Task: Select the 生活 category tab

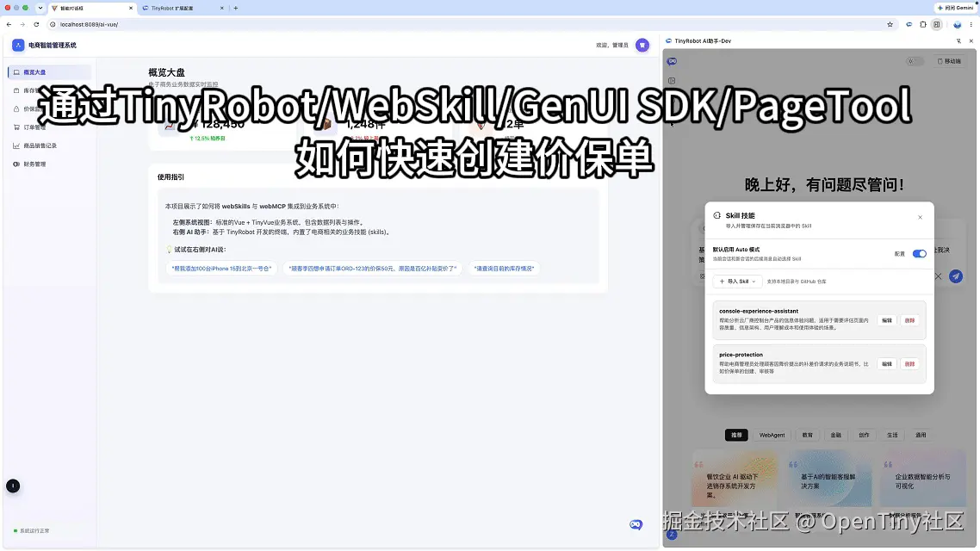Action: pyautogui.click(x=892, y=435)
